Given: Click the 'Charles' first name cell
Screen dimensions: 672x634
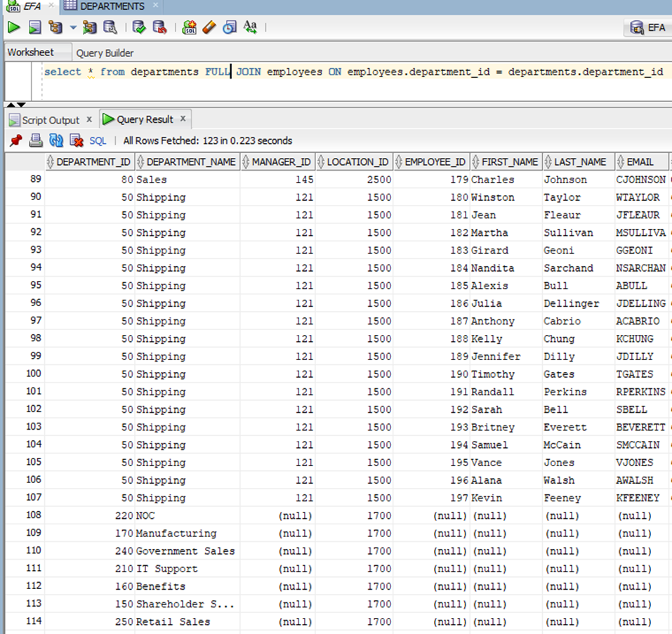Looking at the screenshot, I should [x=506, y=180].
